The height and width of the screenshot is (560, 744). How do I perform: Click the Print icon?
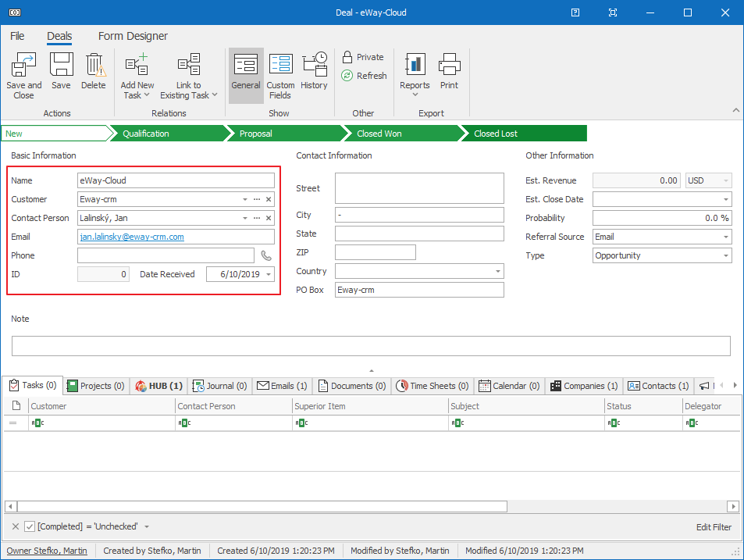[450, 65]
